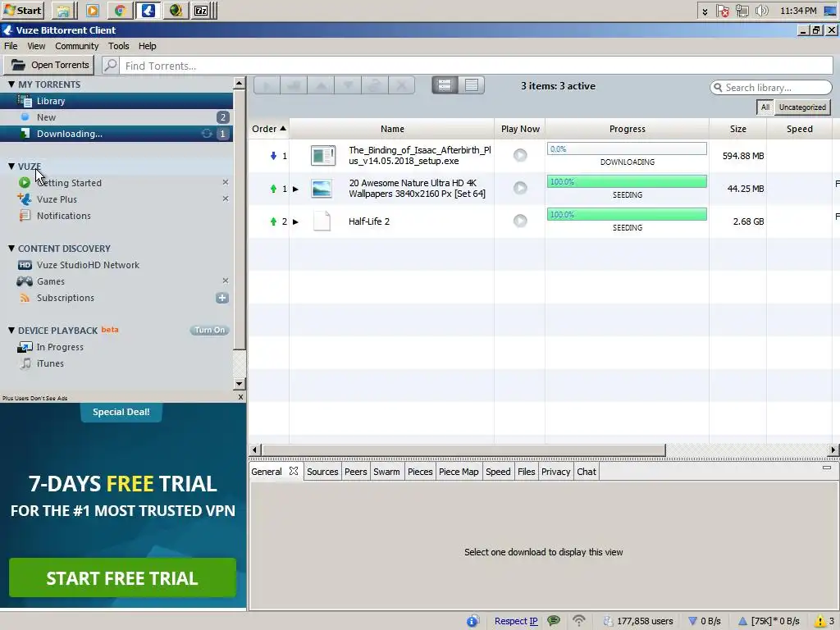The height and width of the screenshot is (630, 840).
Task: Click the Downloading sidebar icon
Action: click(25, 134)
